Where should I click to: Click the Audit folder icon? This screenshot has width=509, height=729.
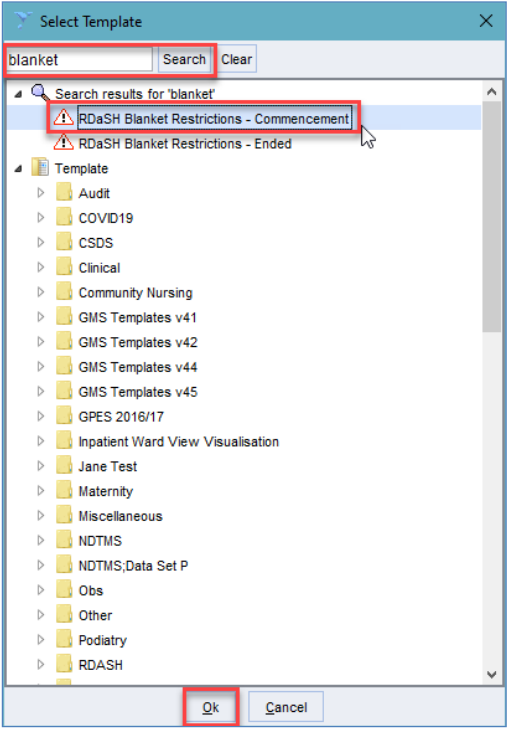click(64, 192)
